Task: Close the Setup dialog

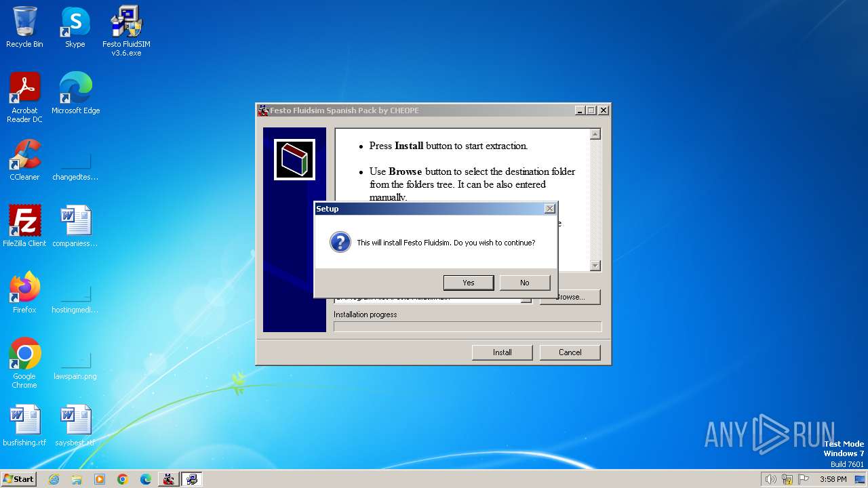Action: click(x=550, y=209)
